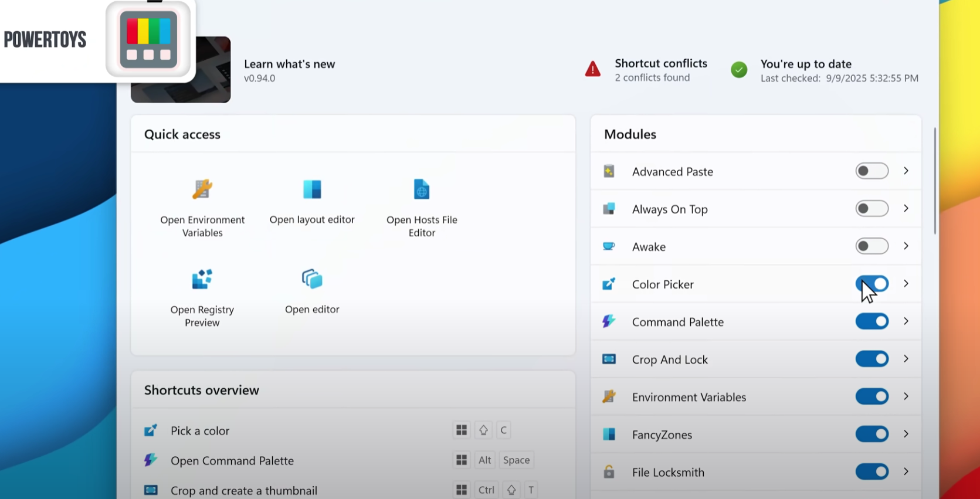Viewport: 980px width, 499px height.
Task: Click the vertical scrollbar beside Modules
Action: 934,182
